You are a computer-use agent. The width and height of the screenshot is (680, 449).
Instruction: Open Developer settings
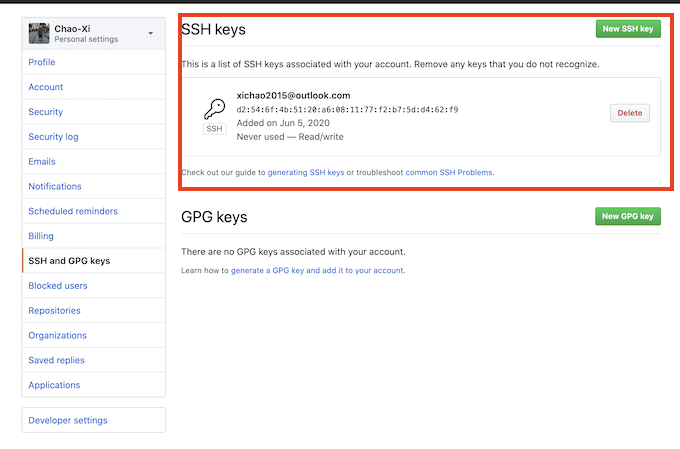[68, 420]
